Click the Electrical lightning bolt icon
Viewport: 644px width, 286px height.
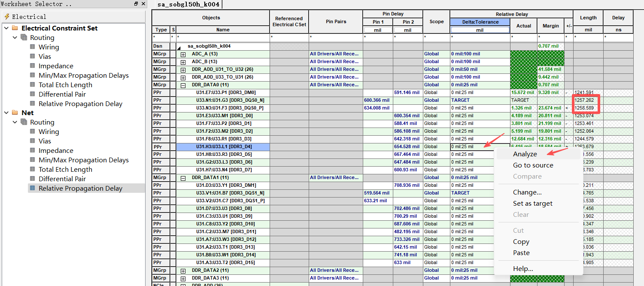coord(7,17)
